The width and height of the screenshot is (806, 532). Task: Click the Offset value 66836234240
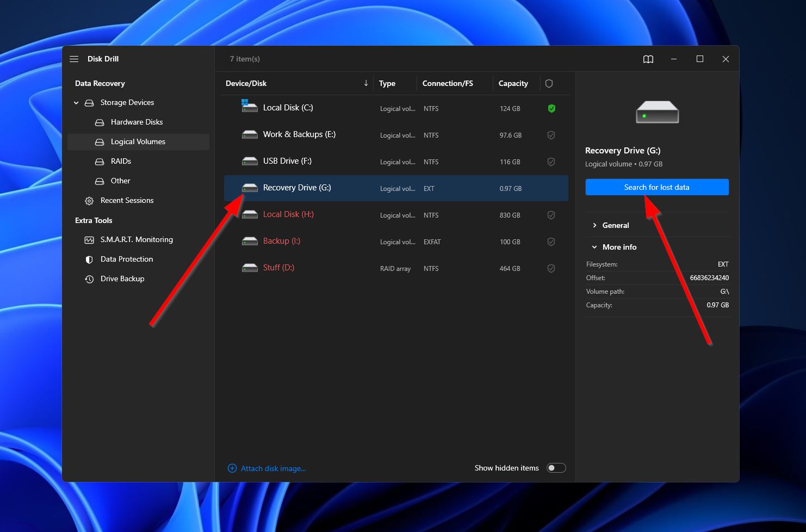click(709, 278)
